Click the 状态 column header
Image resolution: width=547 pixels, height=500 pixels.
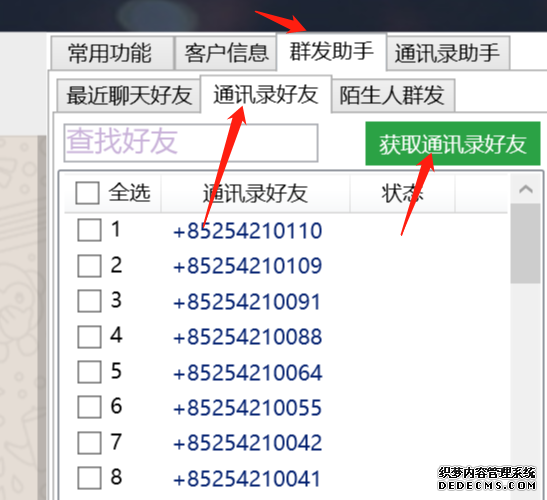click(403, 193)
